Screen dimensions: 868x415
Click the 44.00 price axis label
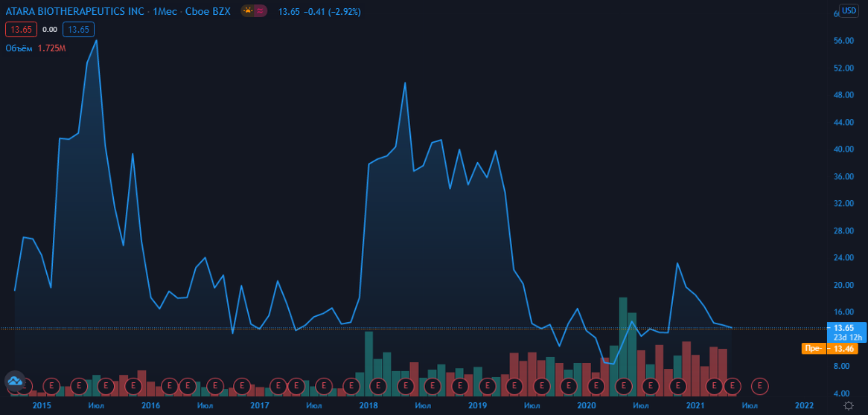point(845,122)
